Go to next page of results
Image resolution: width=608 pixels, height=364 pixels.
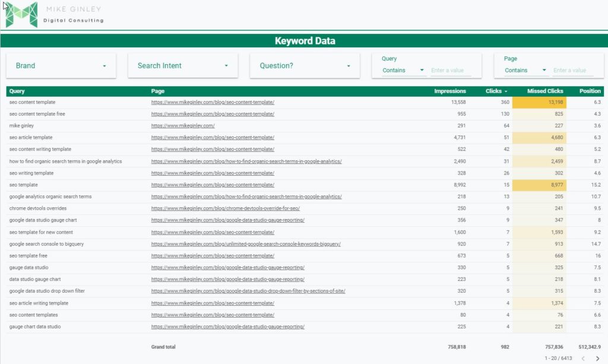[598, 358]
